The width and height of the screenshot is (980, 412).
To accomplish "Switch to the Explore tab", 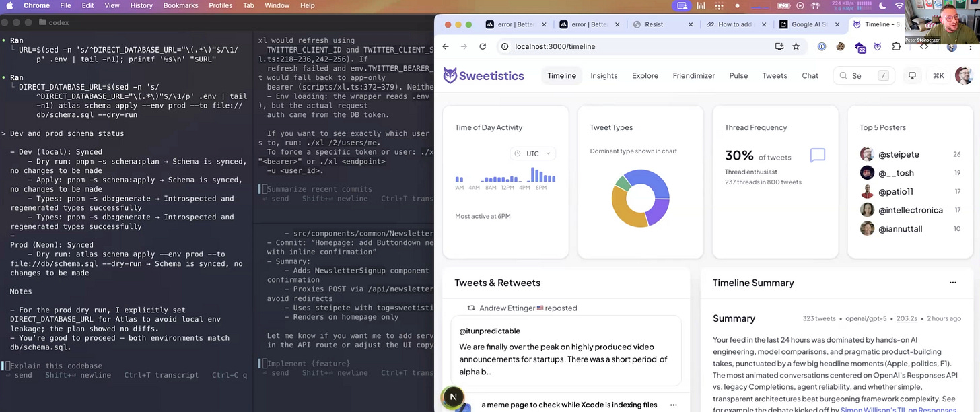I will 645,75.
